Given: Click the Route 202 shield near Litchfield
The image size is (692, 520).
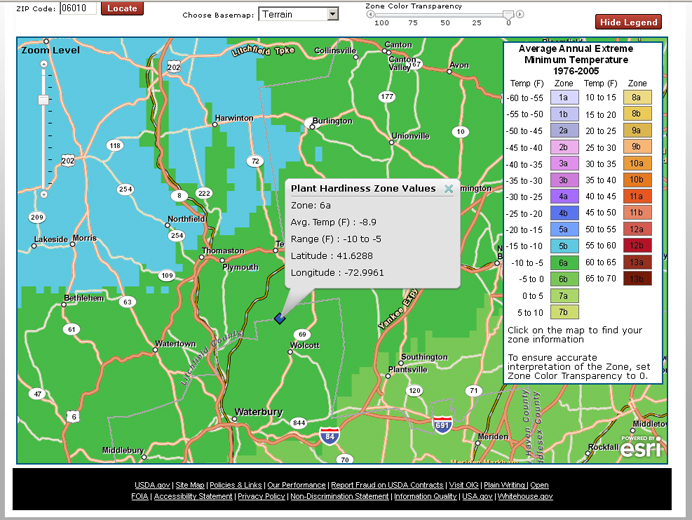Looking at the screenshot, I should (175, 67).
